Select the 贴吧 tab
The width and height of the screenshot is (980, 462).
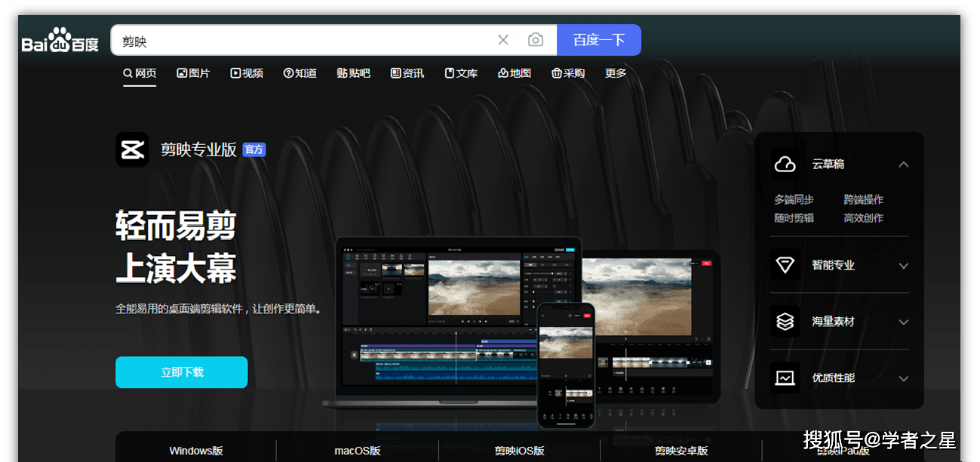(353, 72)
